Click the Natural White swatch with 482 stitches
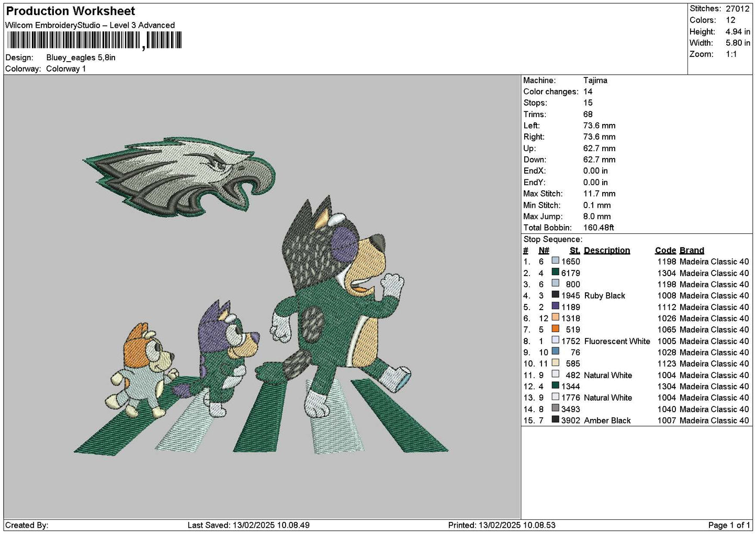The image size is (756, 534). tap(556, 374)
